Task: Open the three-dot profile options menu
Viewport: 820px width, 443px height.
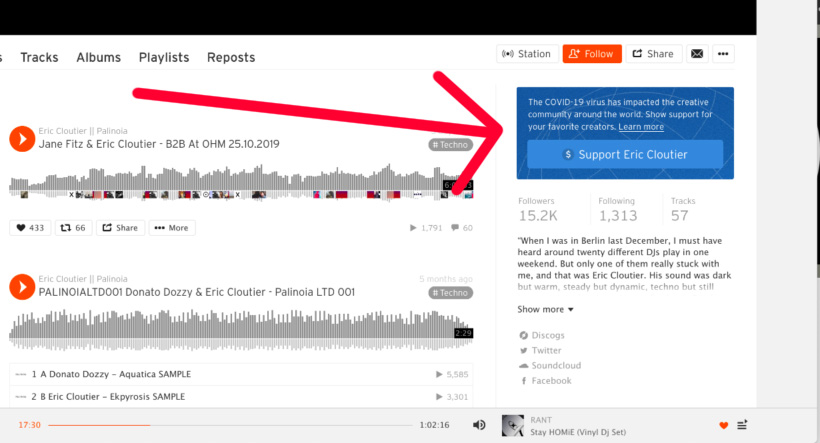Action: point(723,54)
